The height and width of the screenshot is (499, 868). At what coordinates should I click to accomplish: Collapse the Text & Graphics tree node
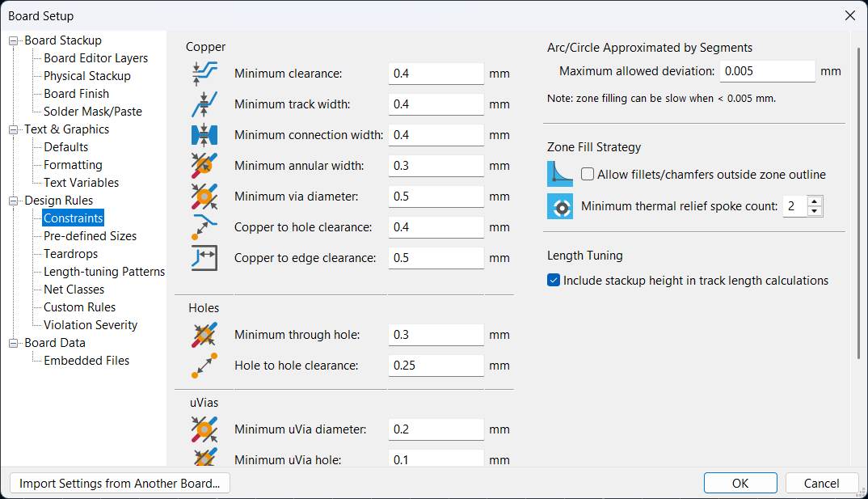(13, 129)
